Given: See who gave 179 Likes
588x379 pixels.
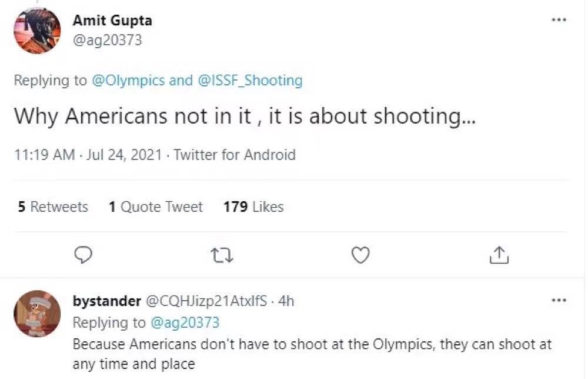Looking at the screenshot, I should [x=254, y=207].
